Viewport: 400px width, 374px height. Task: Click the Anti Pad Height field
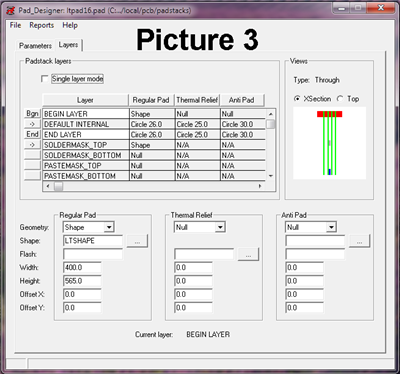click(305, 281)
